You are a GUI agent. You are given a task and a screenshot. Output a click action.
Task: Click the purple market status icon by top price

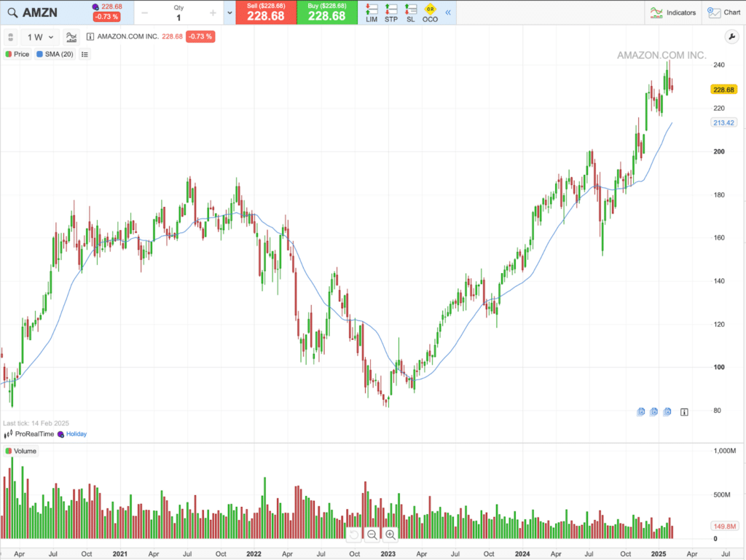click(95, 7)
